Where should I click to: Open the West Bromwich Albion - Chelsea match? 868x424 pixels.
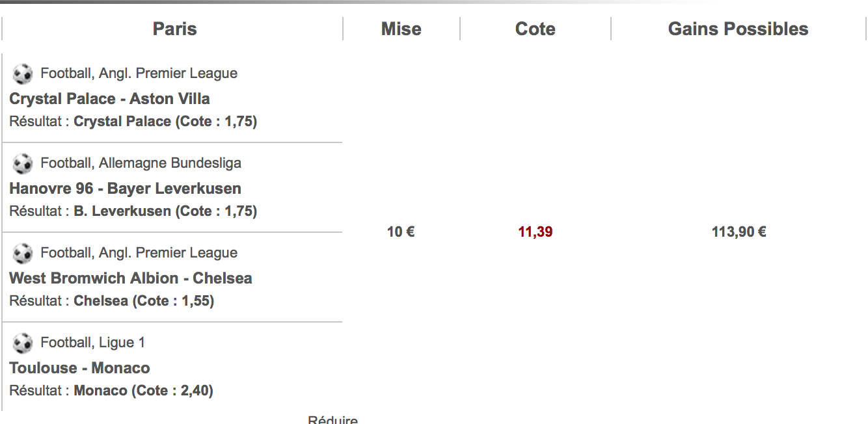click(131, 278)
